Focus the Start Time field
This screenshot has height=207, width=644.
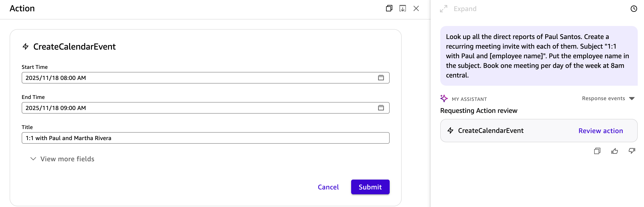(195, 78)
